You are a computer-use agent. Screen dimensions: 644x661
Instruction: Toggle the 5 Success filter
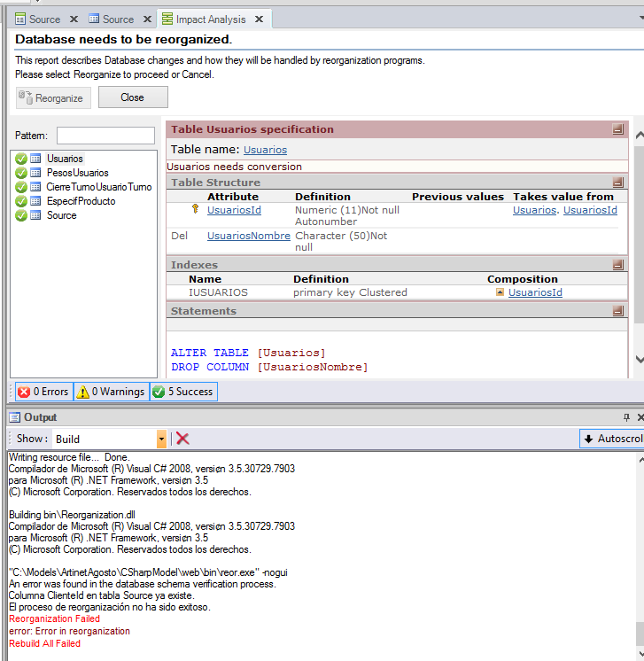(x=183, y=392)
